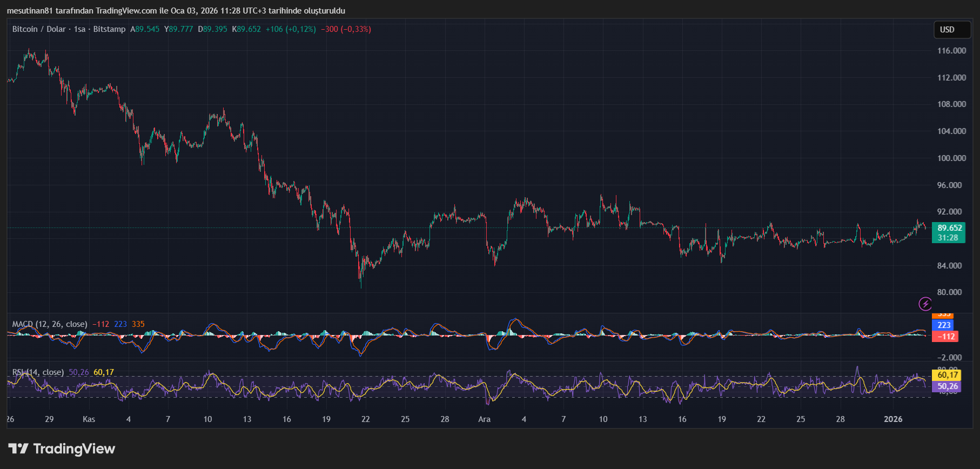
Task: Click the 100.000 level on price axis
Action: [951, 158]
